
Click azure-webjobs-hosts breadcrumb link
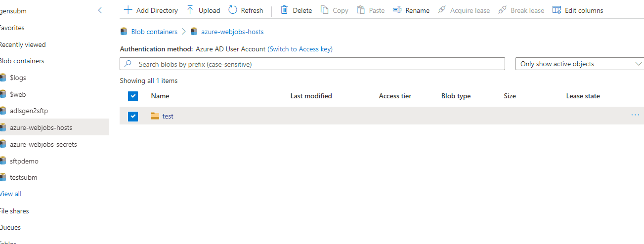tap(232, 32)
